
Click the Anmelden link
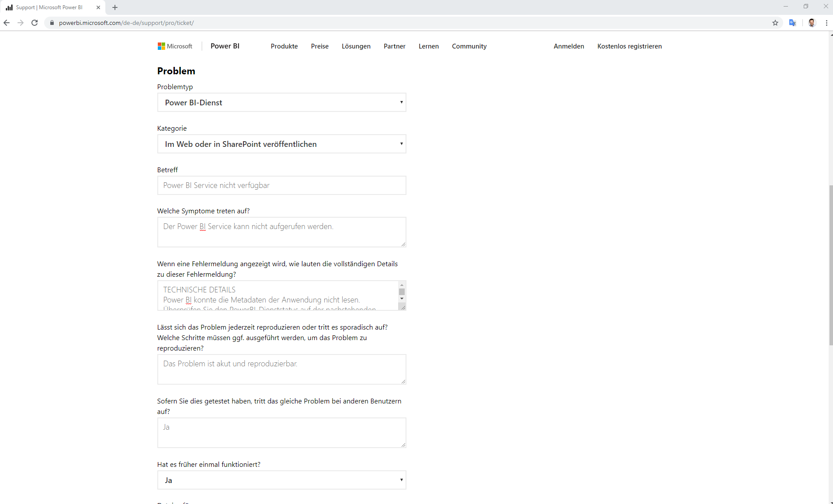coord(569,46)
